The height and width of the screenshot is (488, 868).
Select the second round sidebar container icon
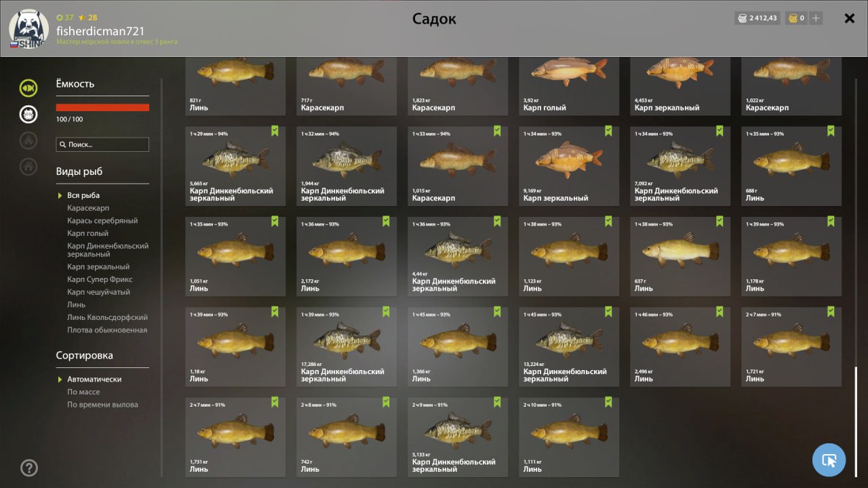(x=28, y=114)
